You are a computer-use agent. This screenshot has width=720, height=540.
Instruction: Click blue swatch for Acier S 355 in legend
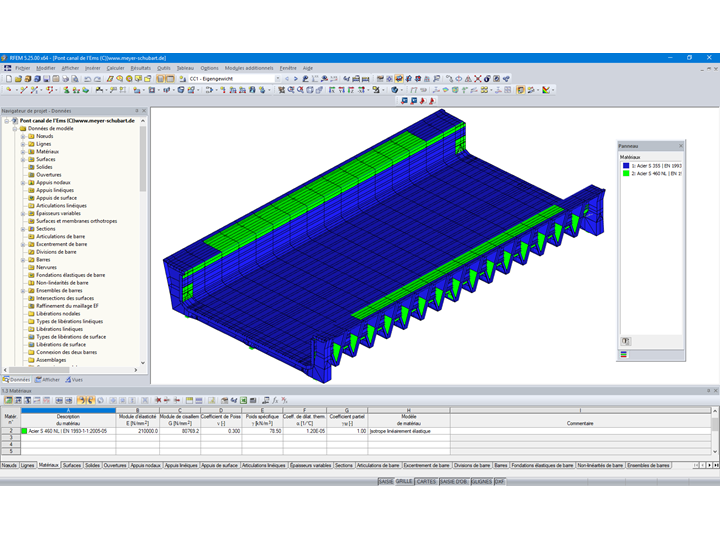[625, 165]
